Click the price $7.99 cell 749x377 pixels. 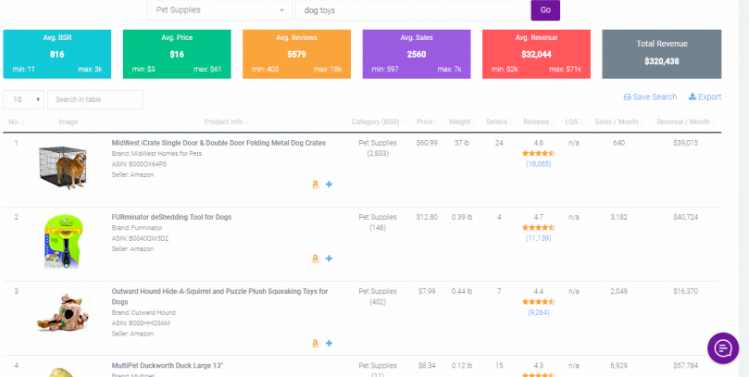pos(427,291)
